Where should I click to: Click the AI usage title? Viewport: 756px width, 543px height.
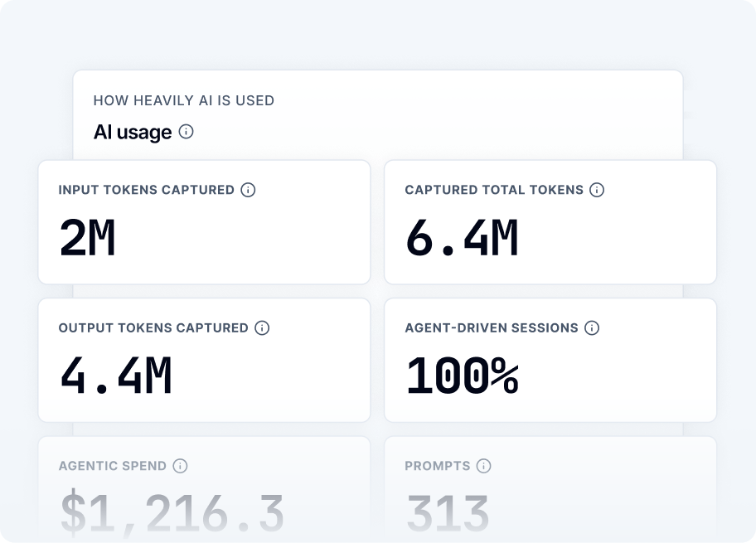[x=133, y=132]
